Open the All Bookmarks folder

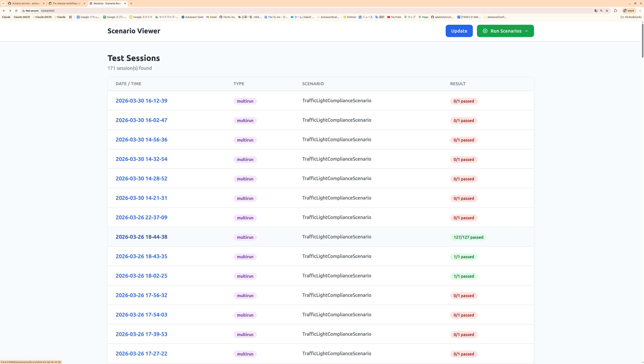click(631, 17)
